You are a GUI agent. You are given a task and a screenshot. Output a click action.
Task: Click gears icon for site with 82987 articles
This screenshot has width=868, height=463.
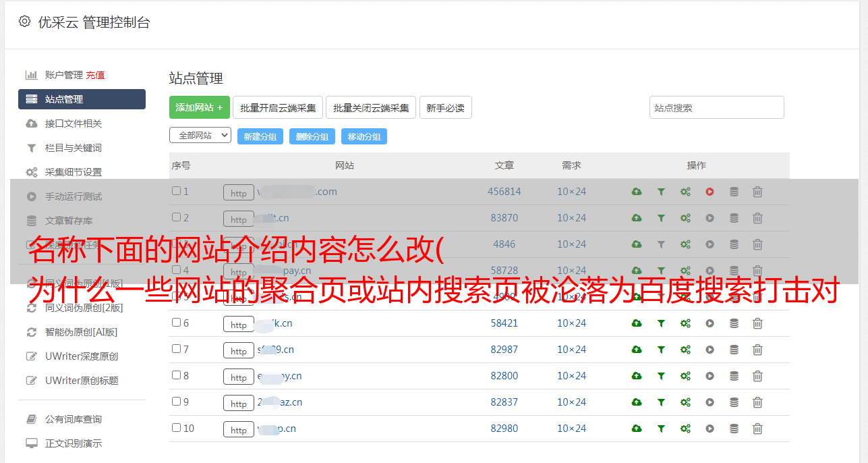point(685,350)
